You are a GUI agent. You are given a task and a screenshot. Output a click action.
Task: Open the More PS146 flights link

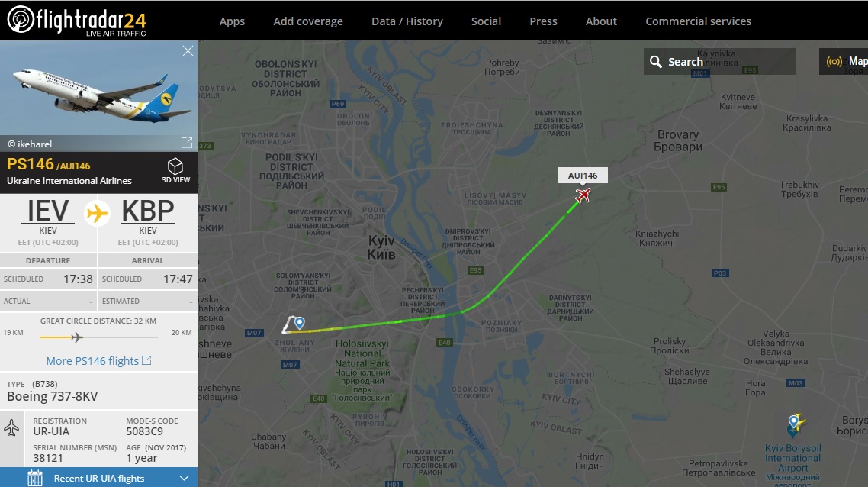click(x=98, y=361)
